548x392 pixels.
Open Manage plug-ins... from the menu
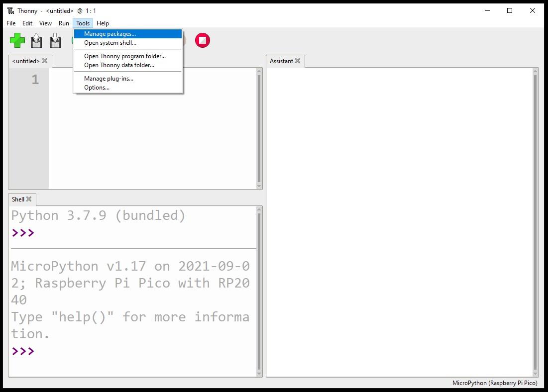(109, 79)
